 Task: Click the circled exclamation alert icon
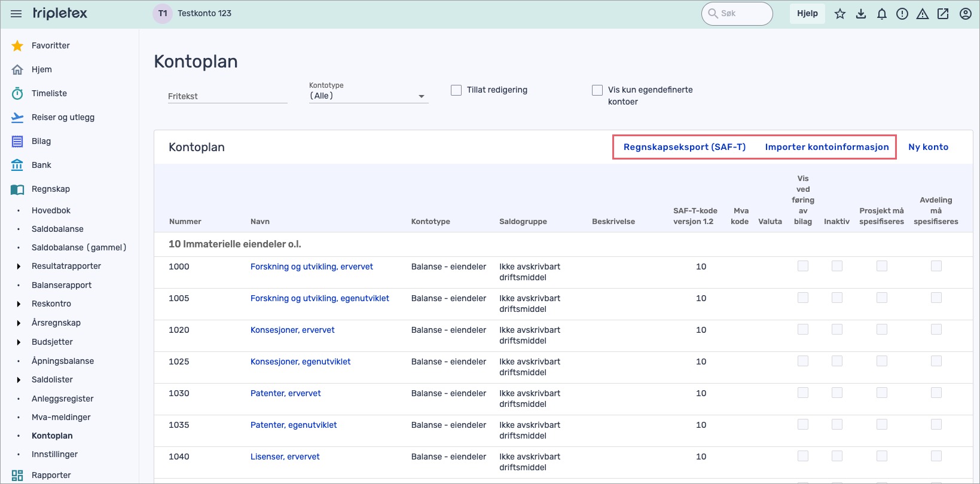(x=902, y=14)
